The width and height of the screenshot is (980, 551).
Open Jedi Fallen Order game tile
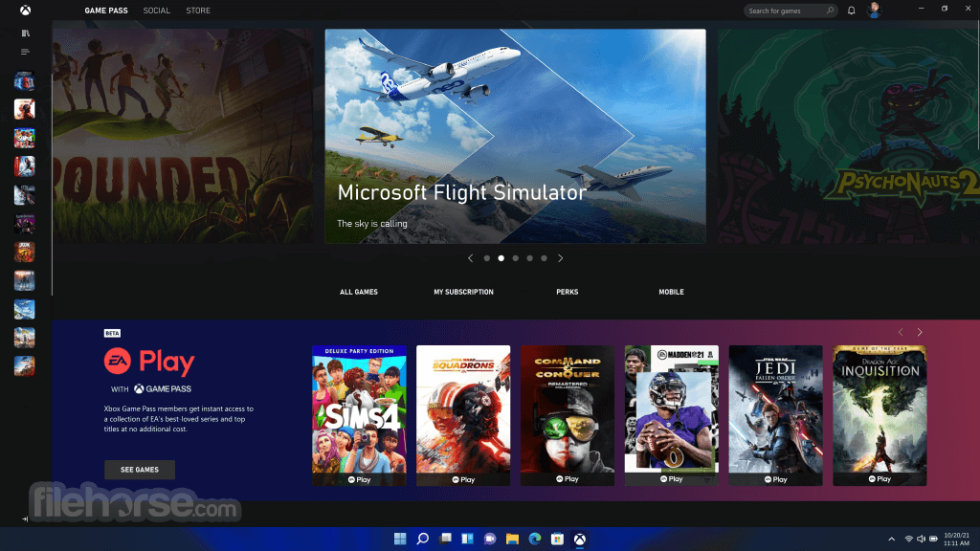coord(775,415)
